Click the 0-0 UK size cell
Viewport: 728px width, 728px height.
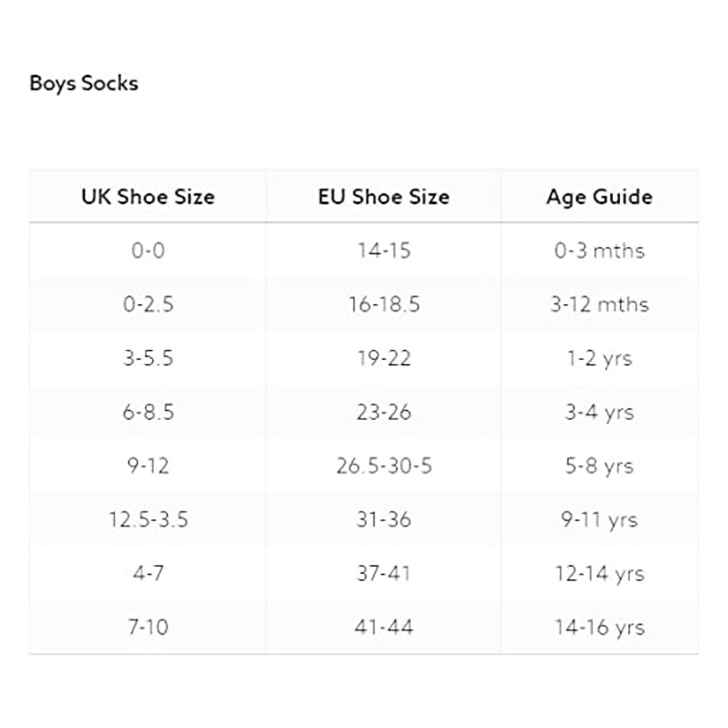tap(148, 250)
